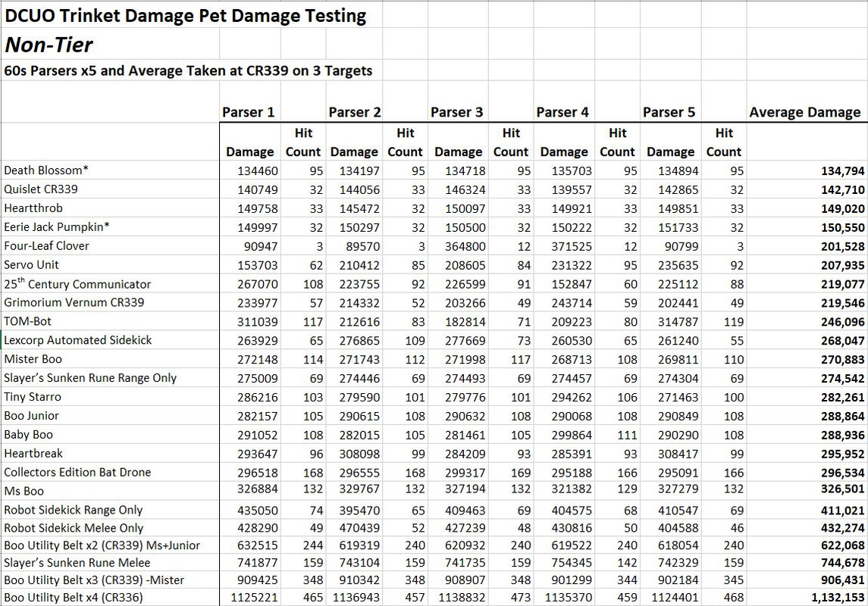Click the Parser 5 header
Viewport: 868px width, 606px height.
(669, 112)
